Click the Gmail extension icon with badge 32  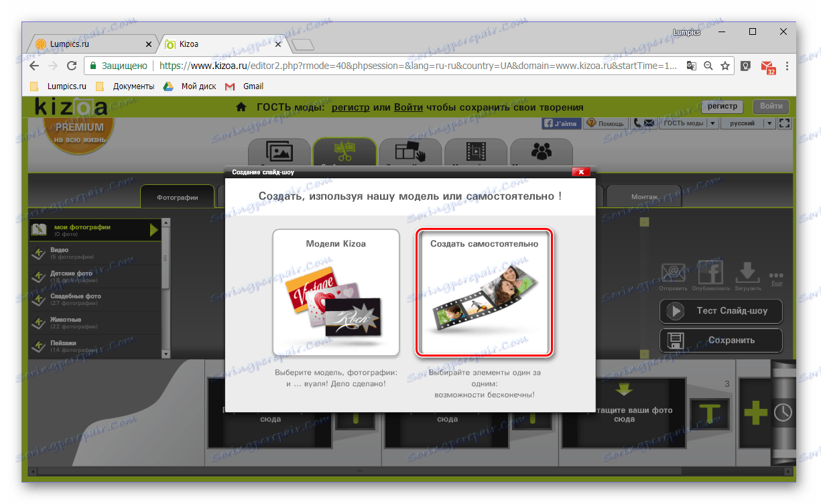pos(767,66)
